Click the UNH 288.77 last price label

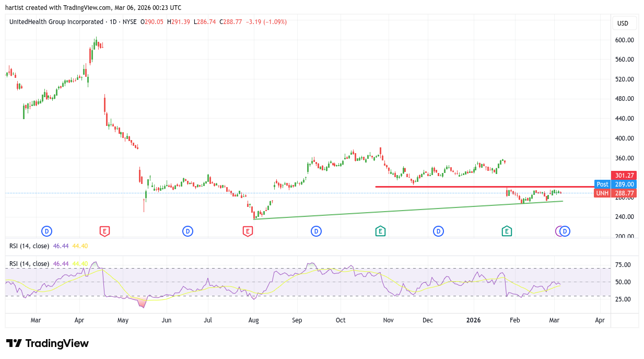tap(616, 193)
